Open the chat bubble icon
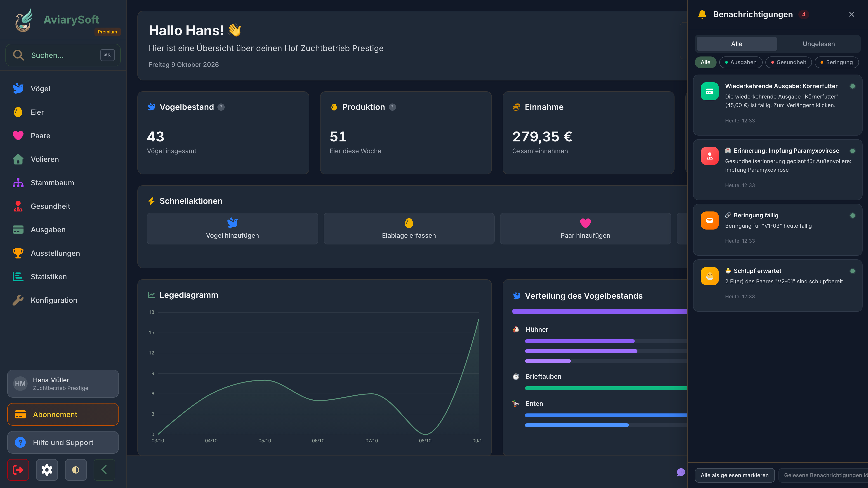 [681, 472]
